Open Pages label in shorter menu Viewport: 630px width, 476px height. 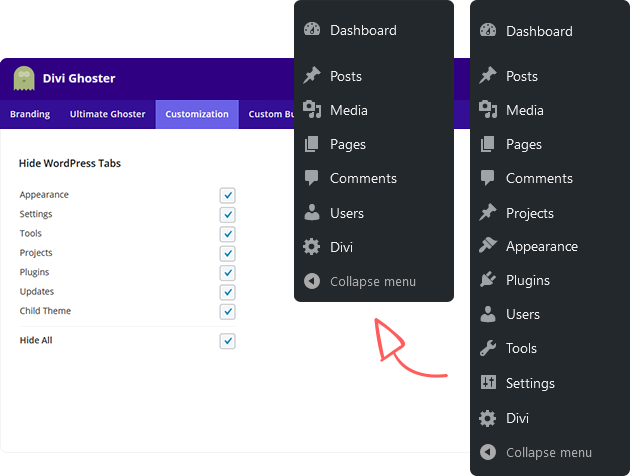[x=348, y=145]
